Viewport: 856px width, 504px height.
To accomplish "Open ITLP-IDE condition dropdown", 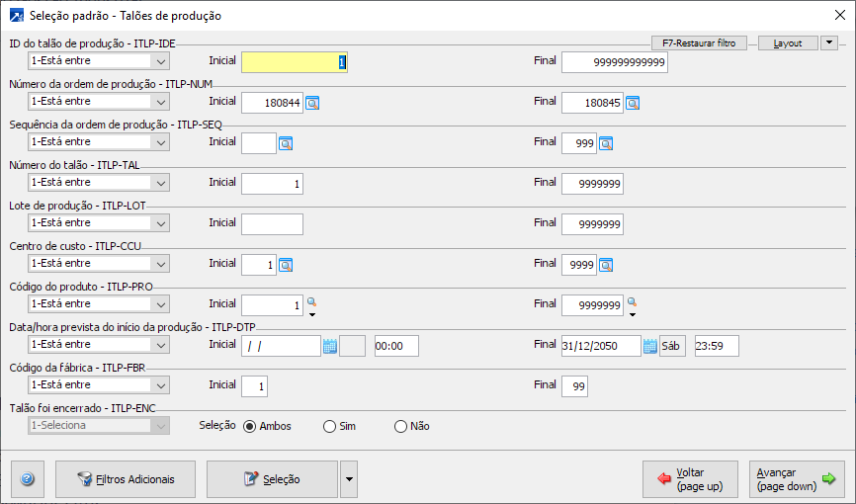I will tap(161, 61).
